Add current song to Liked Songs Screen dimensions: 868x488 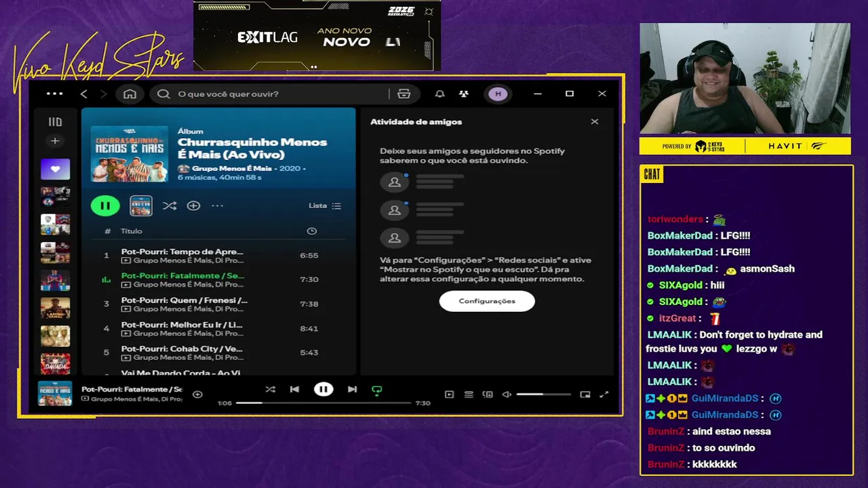tap(197, 394)
